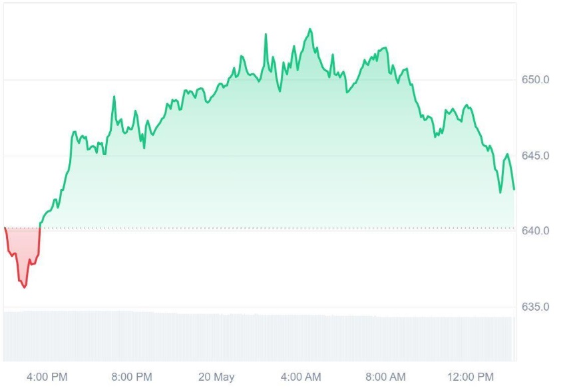This screenshot has height=392, width=571.
Task: Click the dotted baseline below the 12:00 PM area
Action: pos(470,228)
